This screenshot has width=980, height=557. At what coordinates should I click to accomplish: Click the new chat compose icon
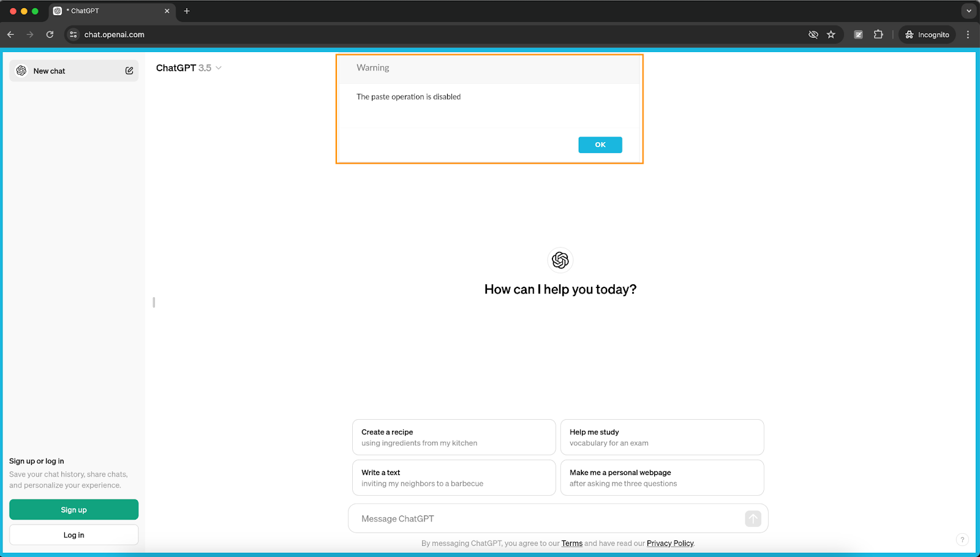pyautogui.click(x=129, y=71)
